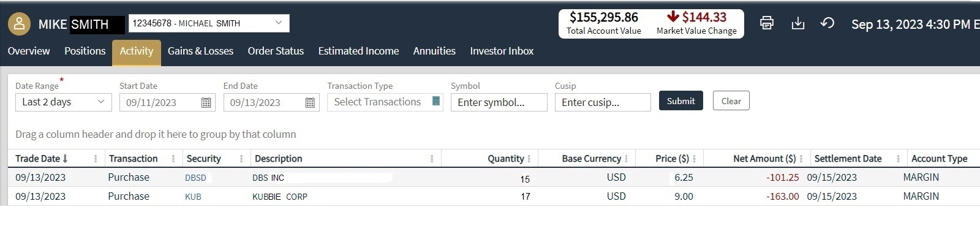The image size is (980, 242).
Task: Open Select Transactions dropdown
Action: [385, 102]
